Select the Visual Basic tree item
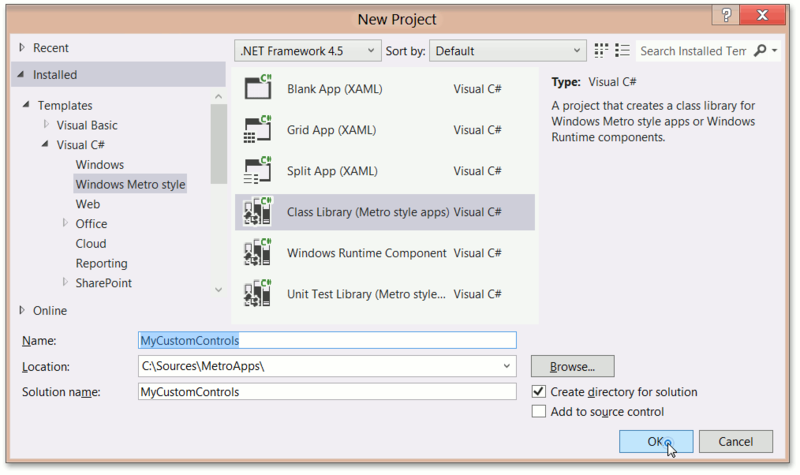This screenshot has height=475, width=800. click(87, 125)
